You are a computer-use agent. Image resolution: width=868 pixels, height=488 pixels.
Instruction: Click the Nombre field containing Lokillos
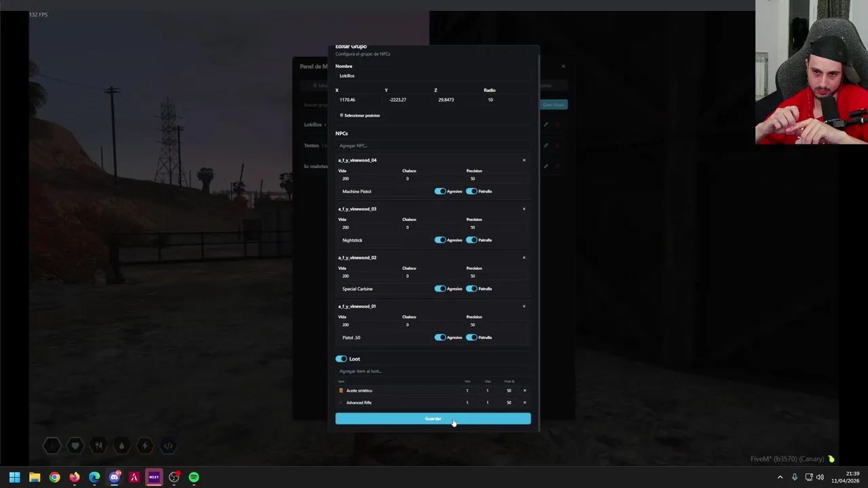pyautogui.click(x=433, y=76)
